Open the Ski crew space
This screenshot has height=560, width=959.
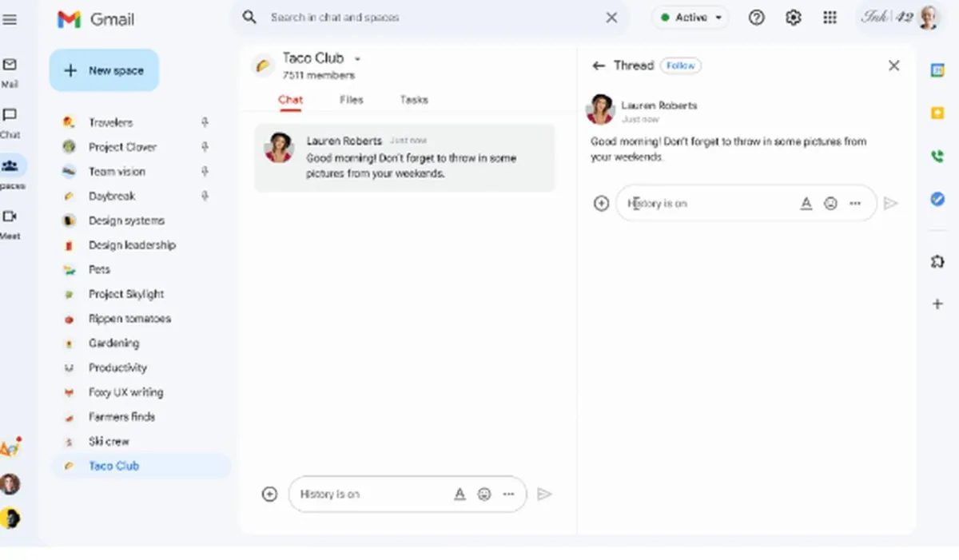(107, 441)
